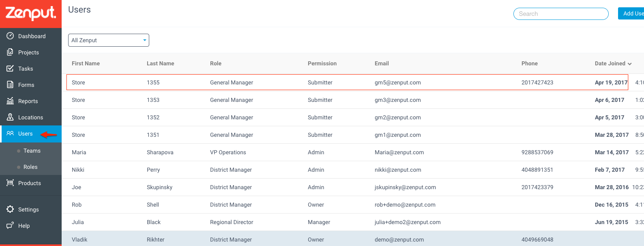Screen dimensions: 644x246
Task: Sort by Permission column header
Action: (322, 63)
